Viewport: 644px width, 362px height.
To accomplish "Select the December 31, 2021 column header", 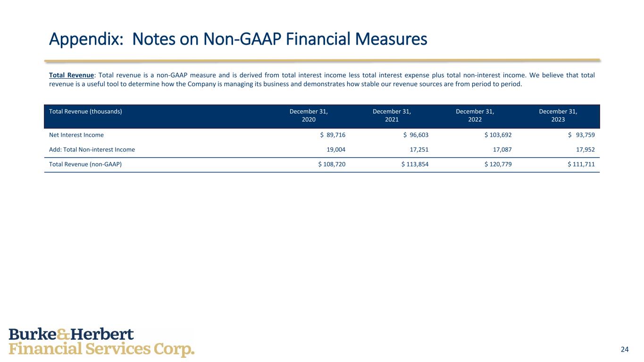I will point(392,115).
